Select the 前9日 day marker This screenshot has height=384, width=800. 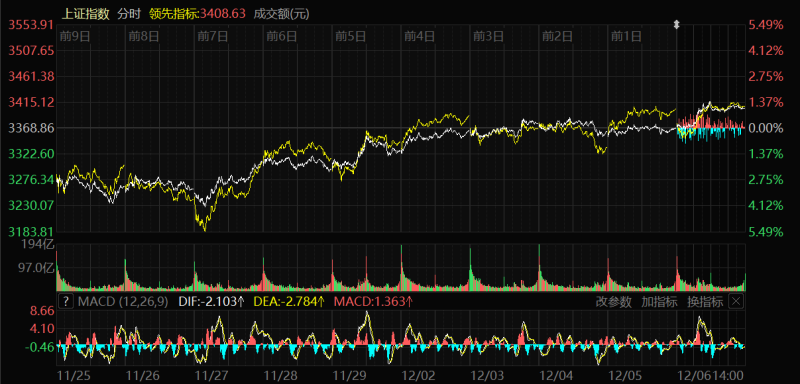(75, 36)
